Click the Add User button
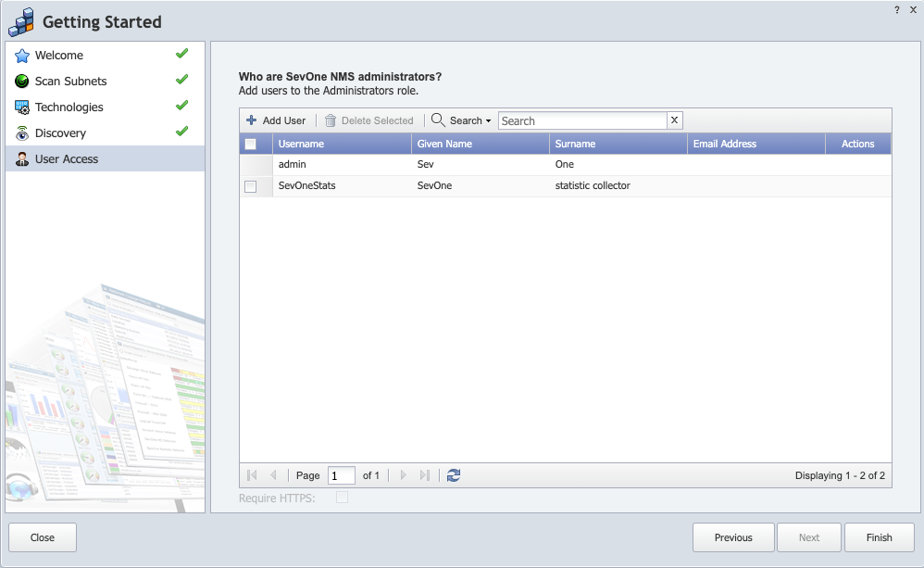 pos(277,120)
